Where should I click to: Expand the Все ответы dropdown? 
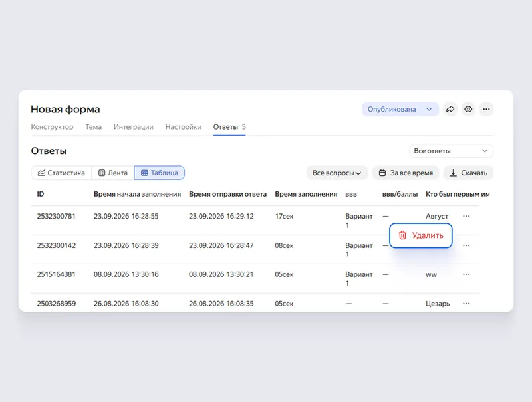click(x=452, y=151)
